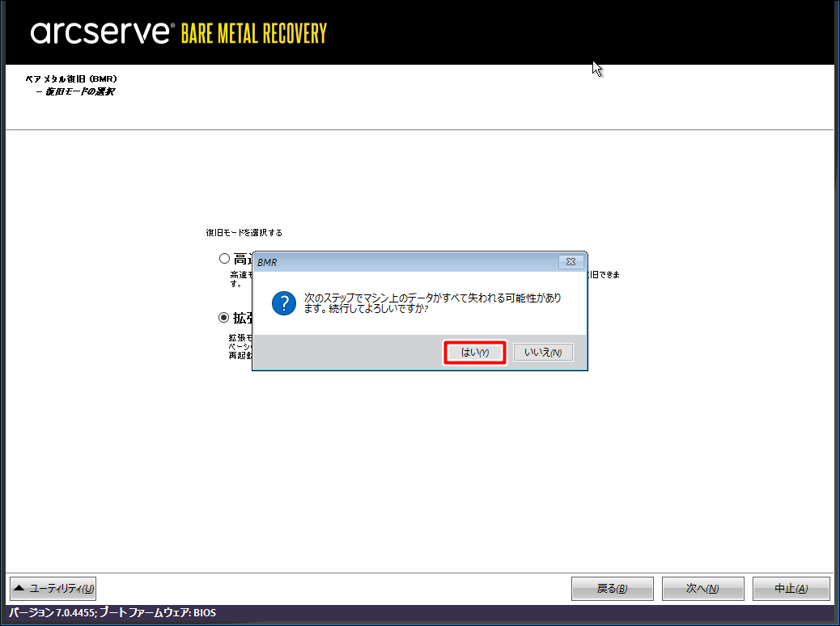Decline with the いいえ(N) button
This screenshot has height=626, width=840.
(x=543, y=353)
